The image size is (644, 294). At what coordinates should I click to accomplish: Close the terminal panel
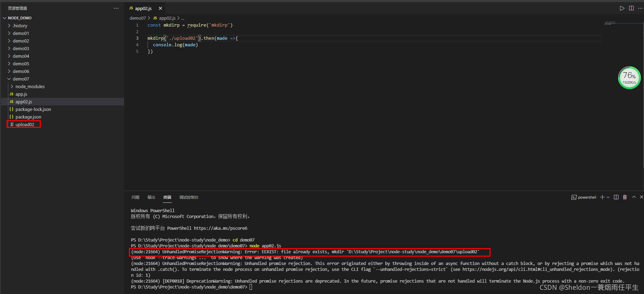click(x=641, y=197)
